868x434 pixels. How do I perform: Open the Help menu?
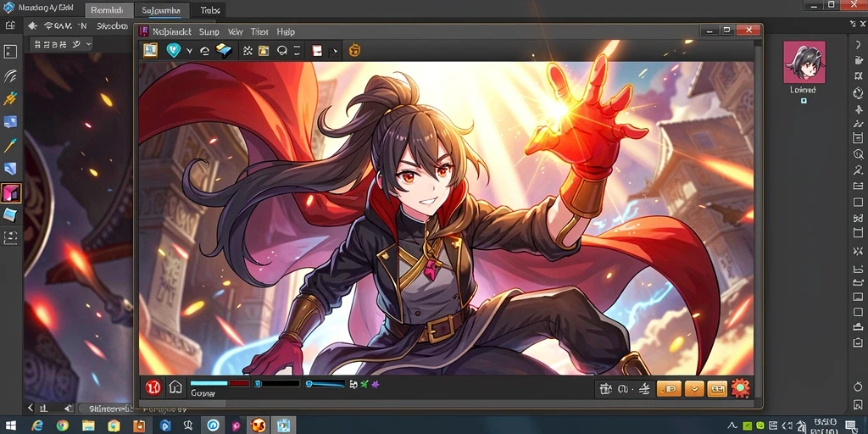coord(286,32)
